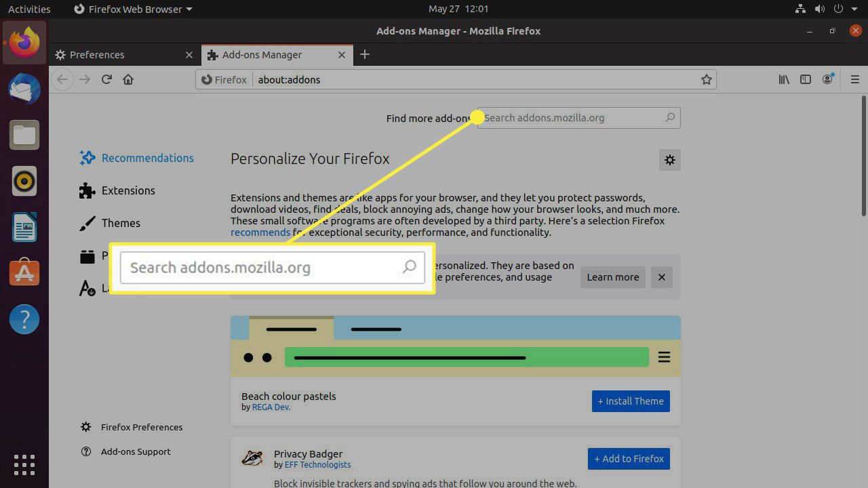The width and height of the screenshot is (868, 488).
Task: Open Firefox from the Ubuntu dock
Action: [24, 43]
